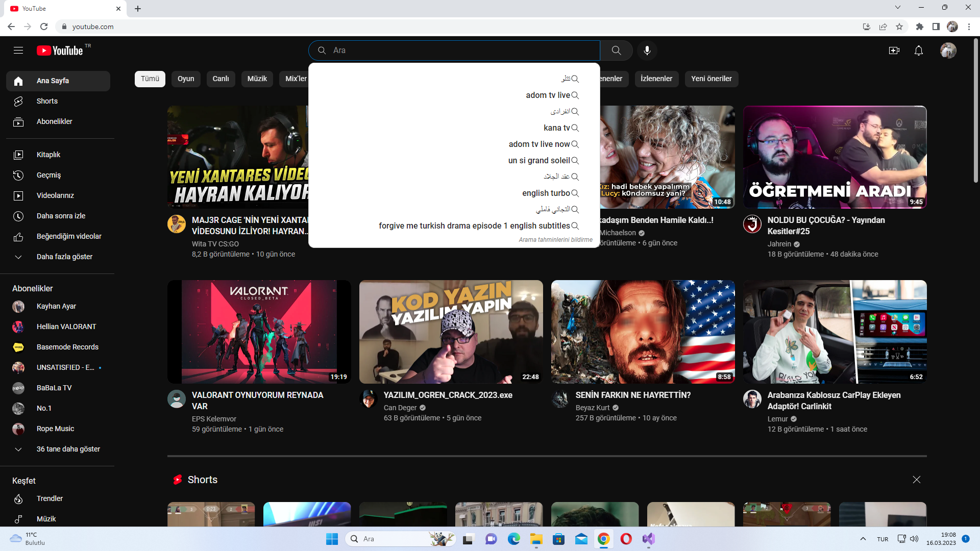This screenshot has height=551, width=980.
Task: Open the Create video camera icon
Action: [x=894, y=51]
